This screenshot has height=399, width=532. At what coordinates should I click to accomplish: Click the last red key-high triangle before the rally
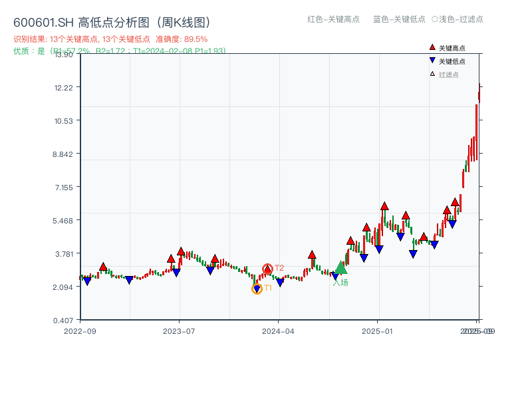tap(455, 203)
